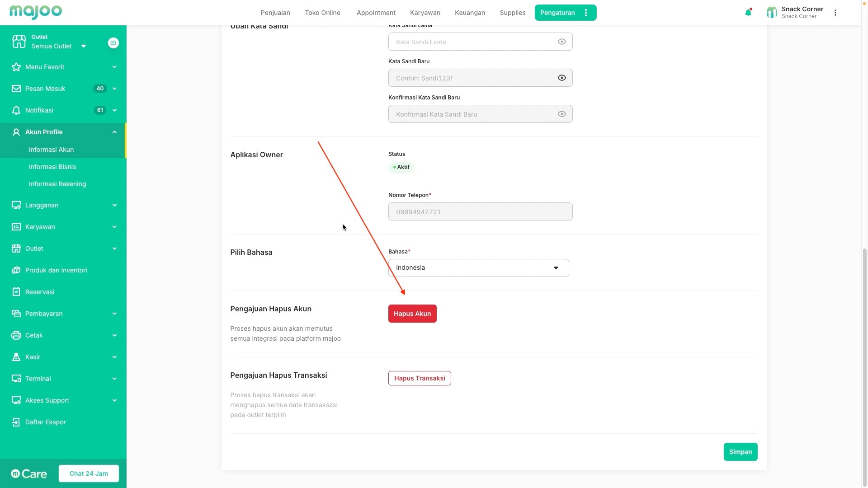The image size is (868, 488).
Task: Click the sidebar collapse round icon
Action: [113, 43]
